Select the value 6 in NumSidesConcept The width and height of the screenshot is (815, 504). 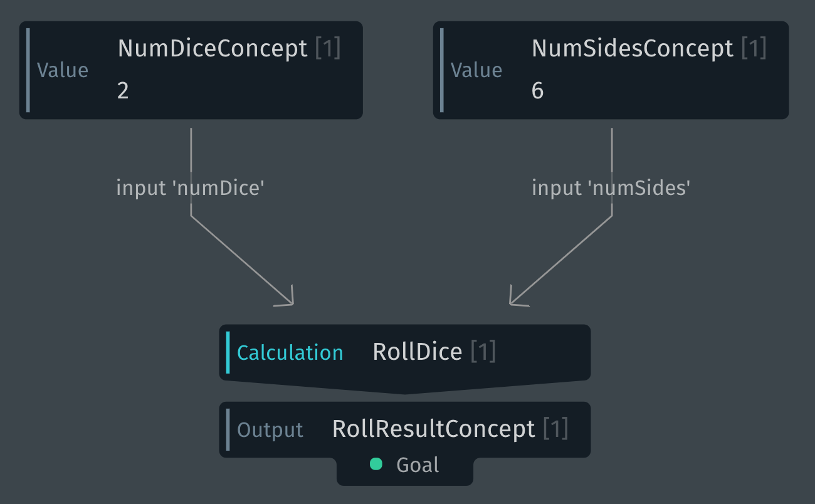coord(537,91)
